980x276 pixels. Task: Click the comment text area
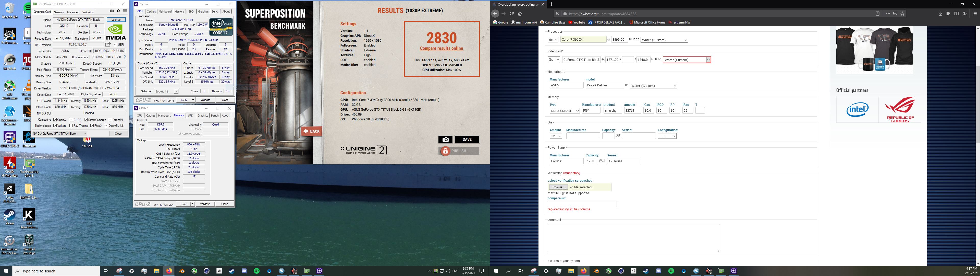[x=633, y=238]
